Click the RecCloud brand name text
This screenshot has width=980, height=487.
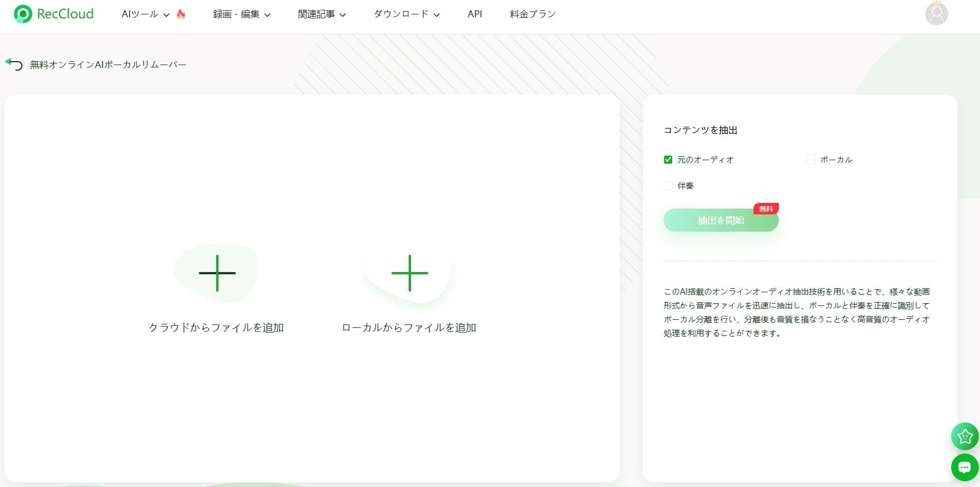[65, 14]
